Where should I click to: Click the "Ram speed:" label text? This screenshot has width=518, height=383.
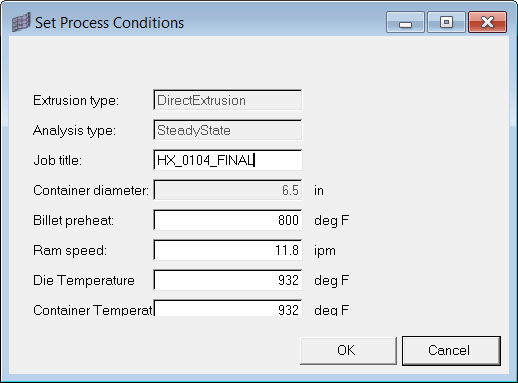click(x=70, y=250)
